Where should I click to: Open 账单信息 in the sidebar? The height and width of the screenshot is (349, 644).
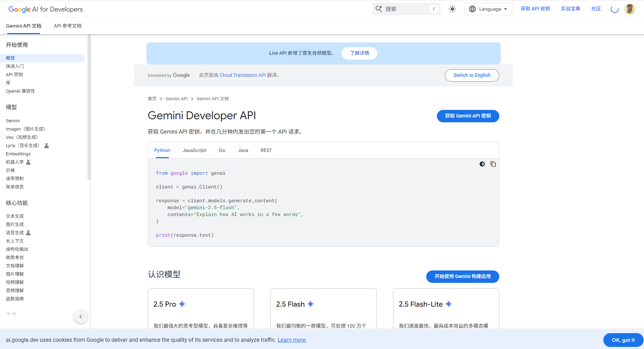15,187
